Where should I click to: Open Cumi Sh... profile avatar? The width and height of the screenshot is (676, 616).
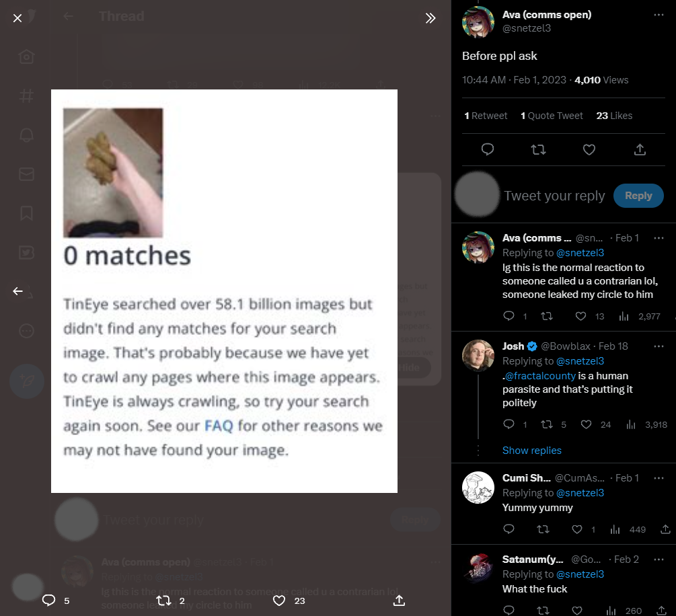tap(478, 488)
